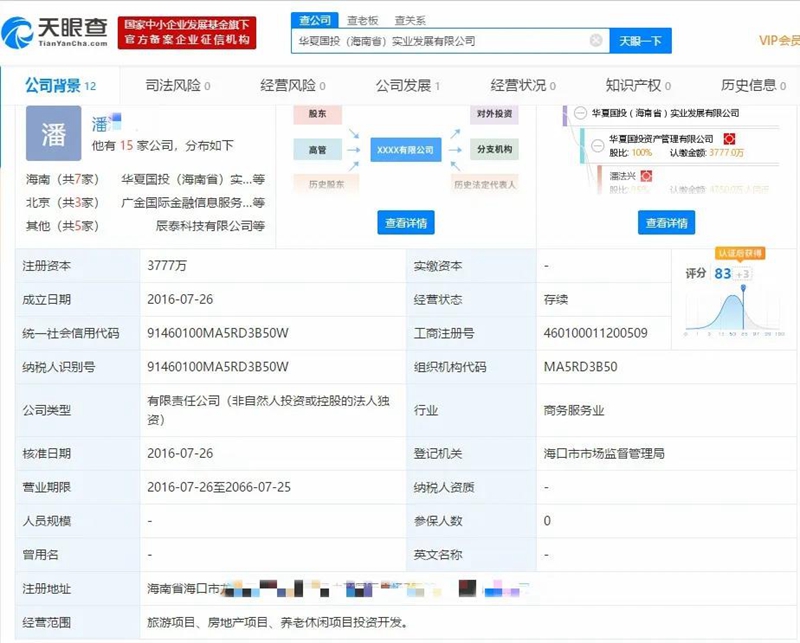800x643 pixels.
Task: Click 查看详情 under the equity structure tree
Action: tap(666, 222)
